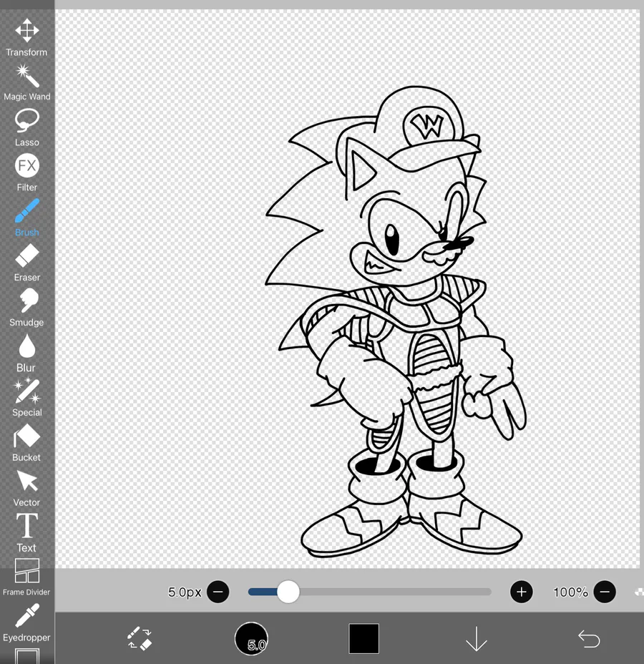Viewport: 644px width, 664px height.
Task: Select the Brush tool
Action: [26, 218]
